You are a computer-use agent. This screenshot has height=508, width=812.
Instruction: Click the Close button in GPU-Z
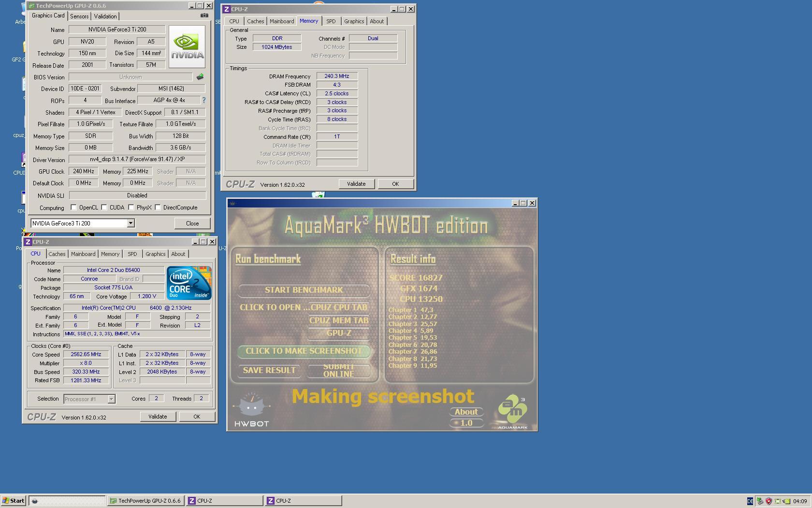click(x=192, y=223)
